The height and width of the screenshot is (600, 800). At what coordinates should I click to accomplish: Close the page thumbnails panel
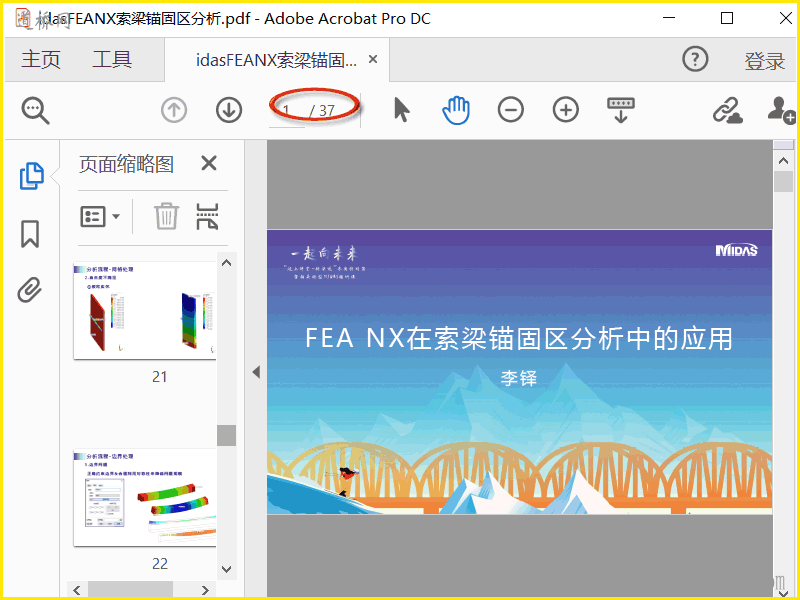(209, 164)
